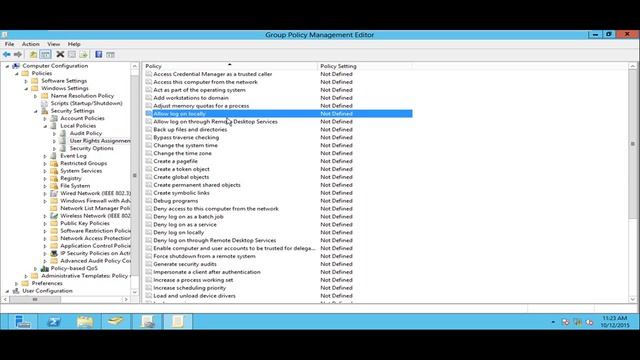Open Server Manager from the taskbar
Image resolution: width=640 pixels, height=360 pixels.
click(22, 322)
